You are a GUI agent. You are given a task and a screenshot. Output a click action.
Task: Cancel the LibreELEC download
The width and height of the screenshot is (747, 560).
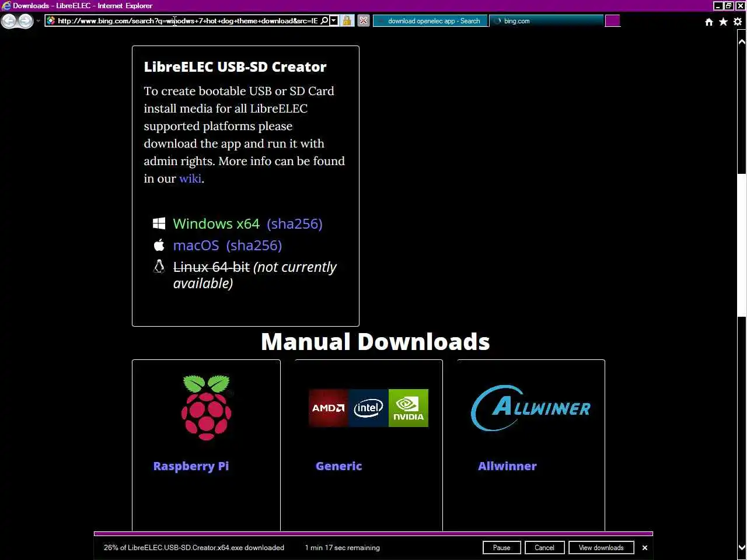544,548
